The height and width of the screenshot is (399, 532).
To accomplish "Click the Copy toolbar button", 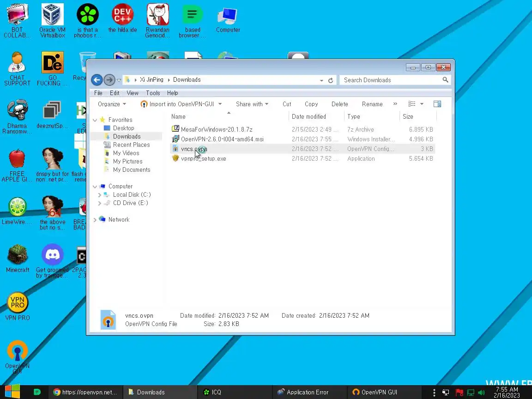I will [x=311, y=104].
